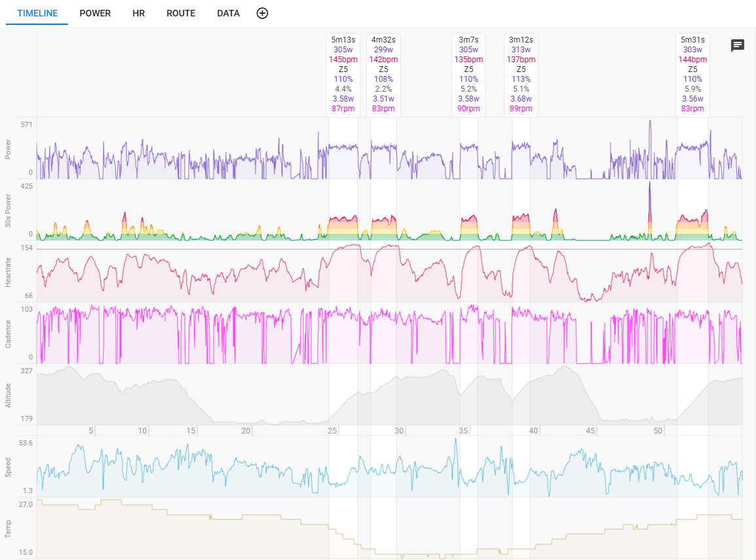The width and height of the screenshot is (756, 560).
Task: Click the Altitude chart axis label
Action: click(9, 395)
